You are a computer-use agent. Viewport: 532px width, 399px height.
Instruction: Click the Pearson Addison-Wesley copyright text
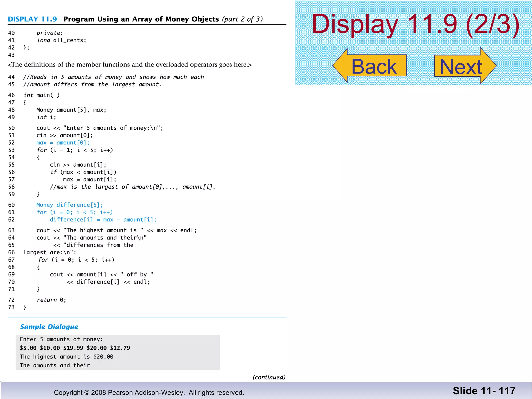[x=149, y=393]
